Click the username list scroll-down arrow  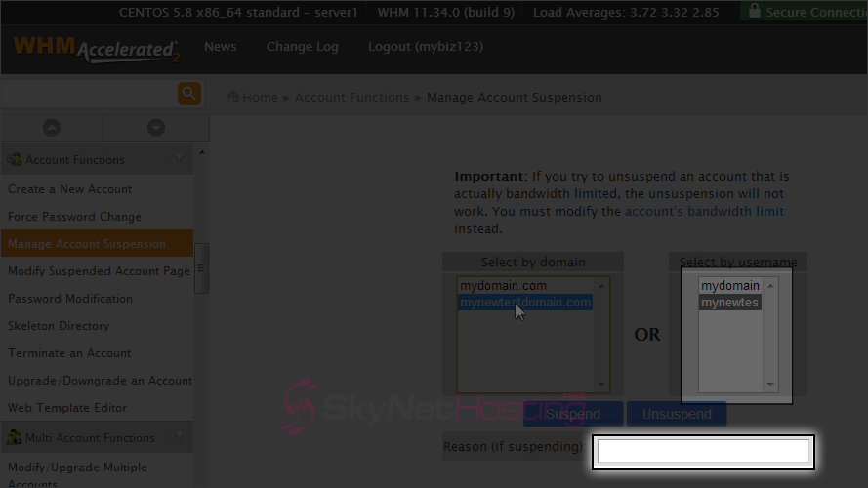click(770, 384)
